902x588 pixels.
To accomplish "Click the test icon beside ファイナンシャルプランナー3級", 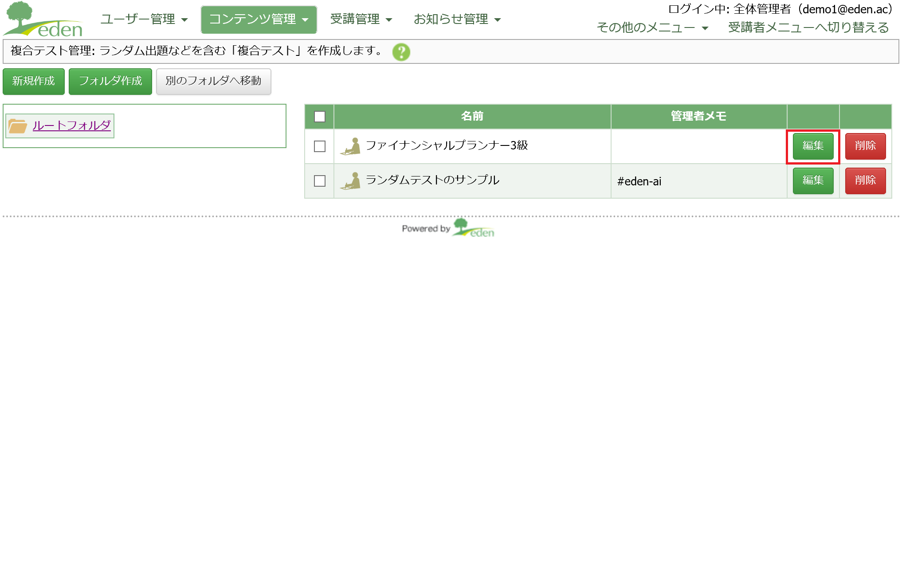I will pos(350,146).
